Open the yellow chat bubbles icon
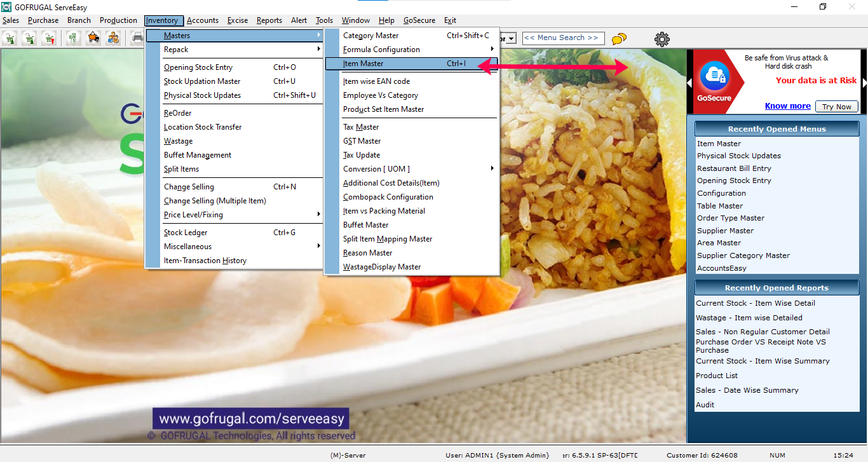The height and width of the screenshot is (462, 868). 619,39
